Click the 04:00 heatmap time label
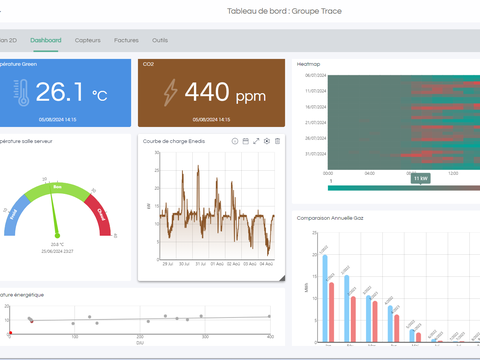 click(x=370, y=173)
